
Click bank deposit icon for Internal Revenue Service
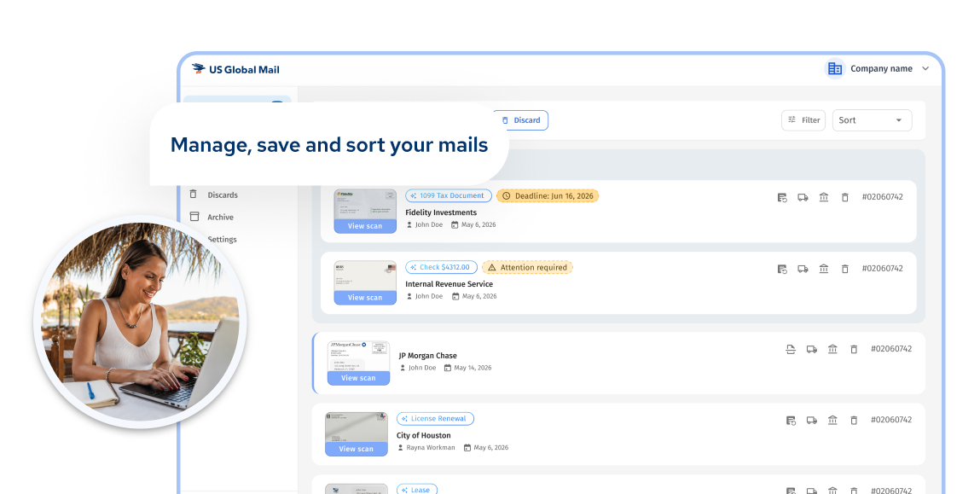[824, 269]
